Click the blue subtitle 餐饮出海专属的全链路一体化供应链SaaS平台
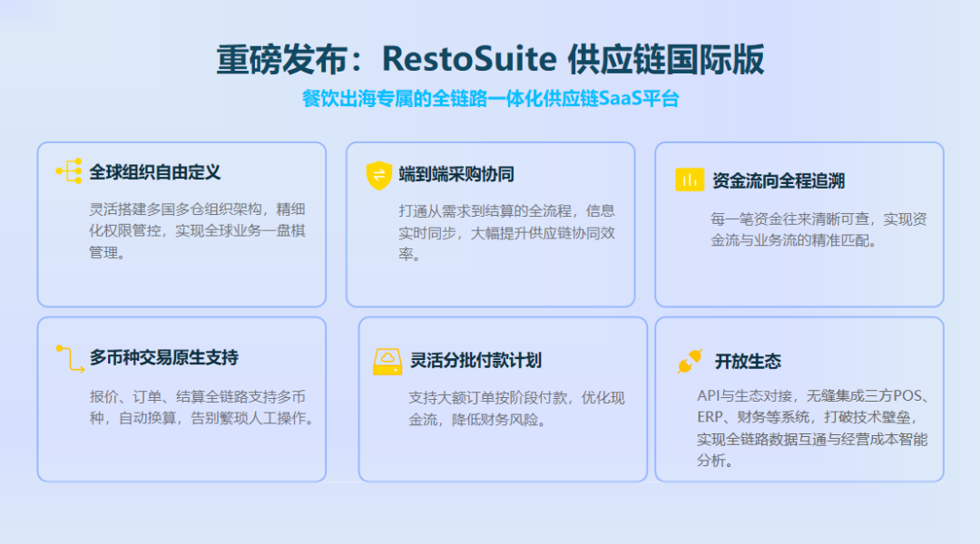 (x=491, y=99)
